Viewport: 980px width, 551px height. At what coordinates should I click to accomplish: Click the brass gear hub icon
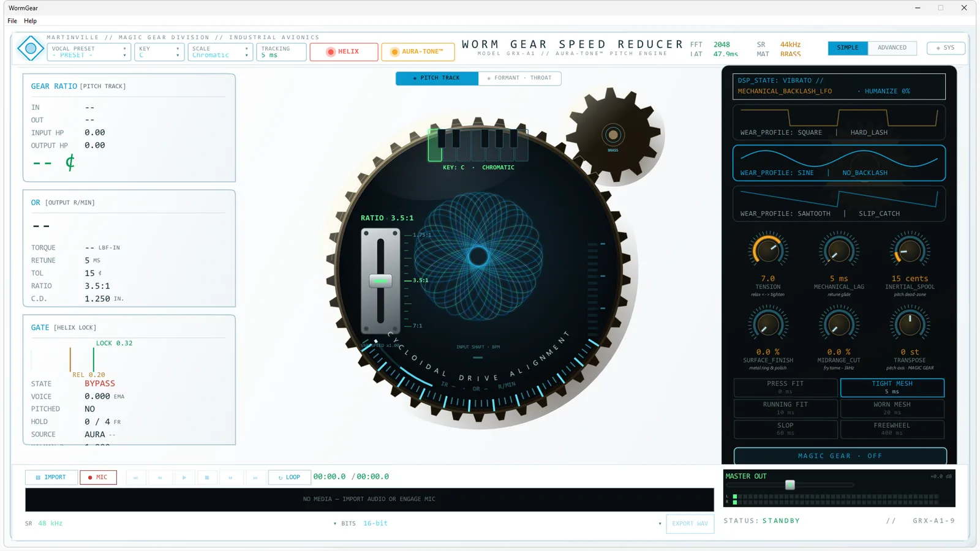pos(612,135)
